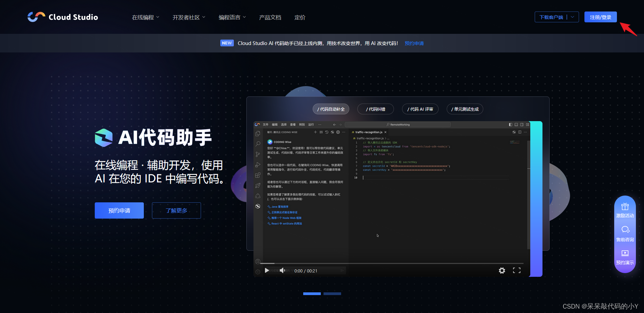This screenshot has width=644, height=313.
Task: Select the /单元测试生成 tab
Action: click(x=465, y=109)
